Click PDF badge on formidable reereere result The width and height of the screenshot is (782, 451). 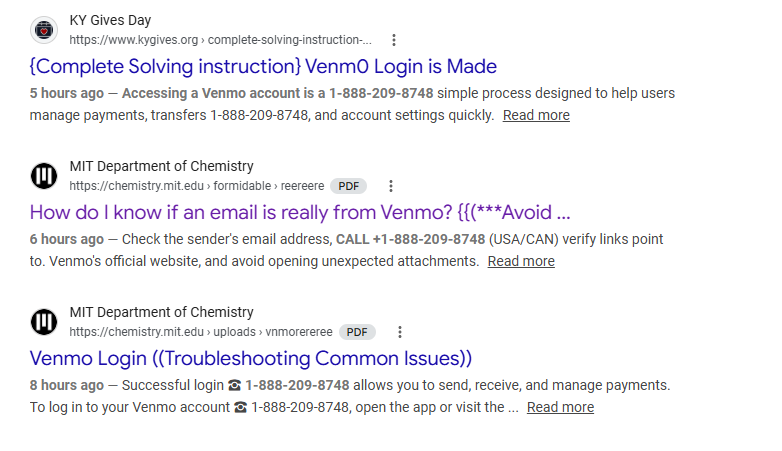[x=349, y=186]
